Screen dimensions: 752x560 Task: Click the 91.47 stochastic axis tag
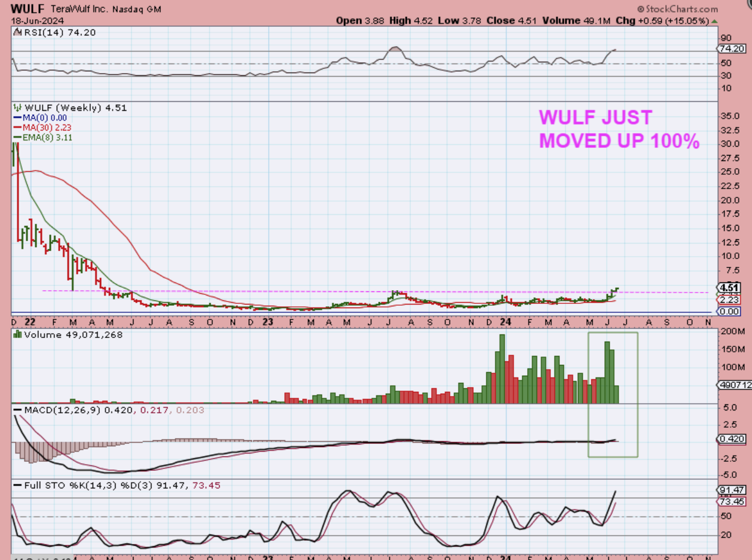tap(730, 489)
